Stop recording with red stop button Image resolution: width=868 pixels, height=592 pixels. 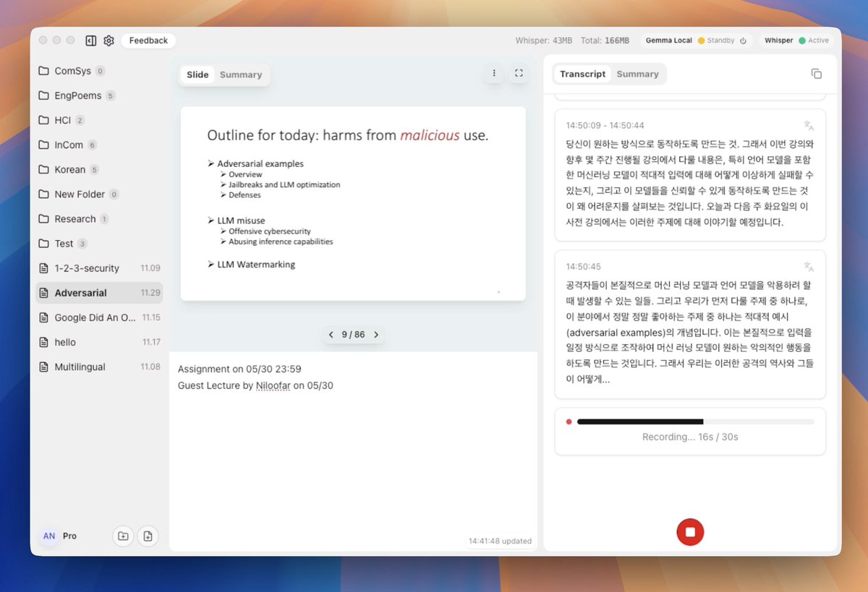point(690,532)
